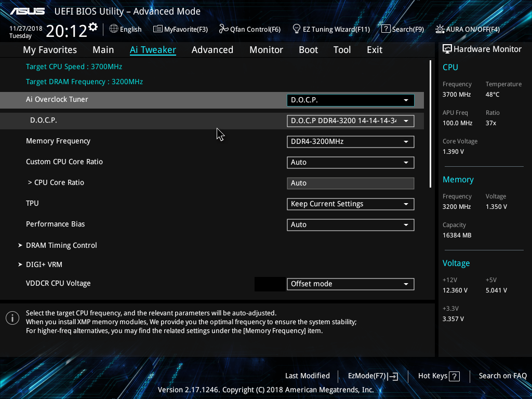Viewport: 532px width, 399px height.
Task: Open the Tool tab
Action: [342, 50]
